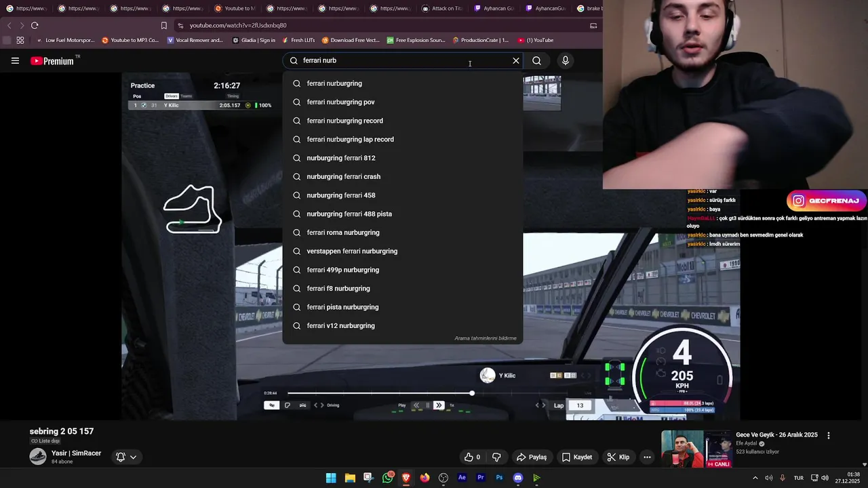Click inside the 'ferrari nurb' search field
Viewport: 868px width, 488px height.
pos(403,60)
